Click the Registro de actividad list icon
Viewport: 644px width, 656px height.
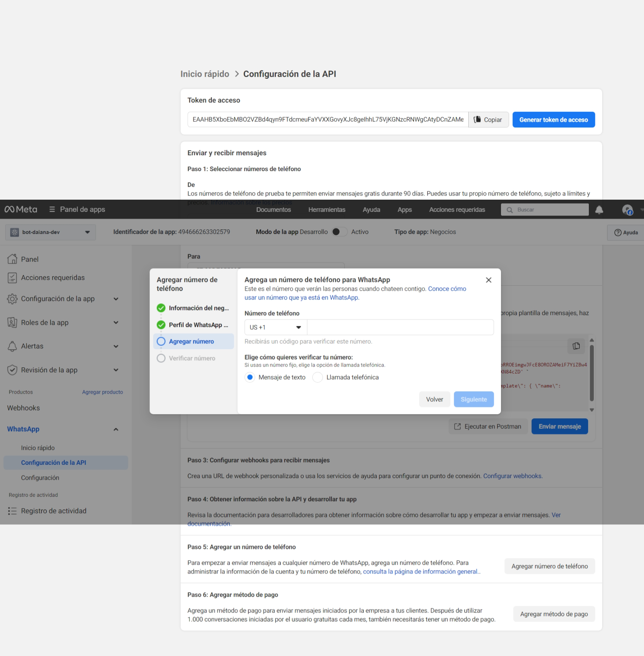pyautogui.click(x=12, y=511)
